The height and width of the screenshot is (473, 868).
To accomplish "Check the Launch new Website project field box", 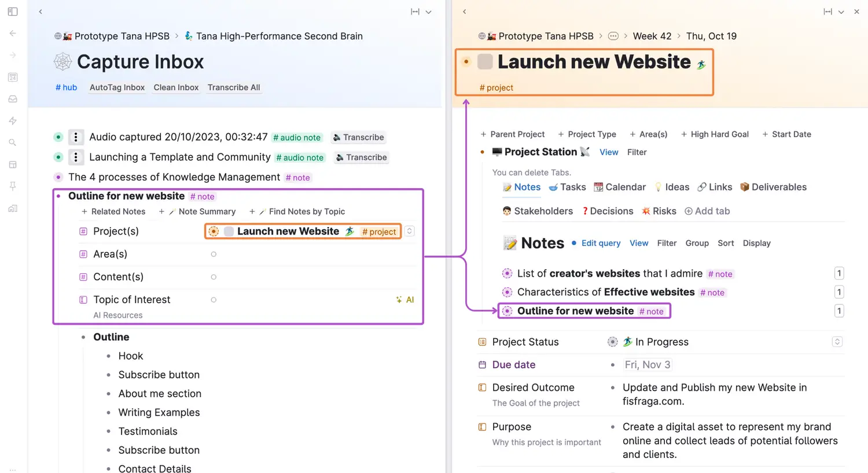I will click(x=229, y=232).
